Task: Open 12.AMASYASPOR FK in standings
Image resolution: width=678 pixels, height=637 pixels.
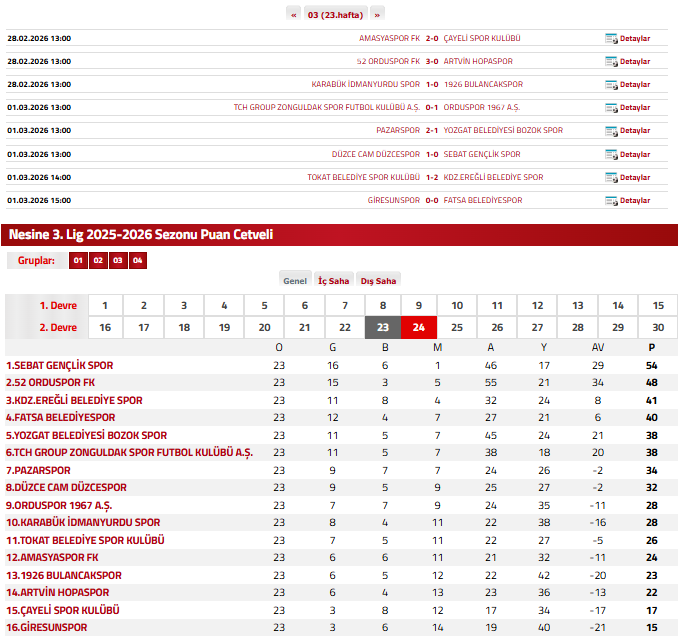Action: 52,557
